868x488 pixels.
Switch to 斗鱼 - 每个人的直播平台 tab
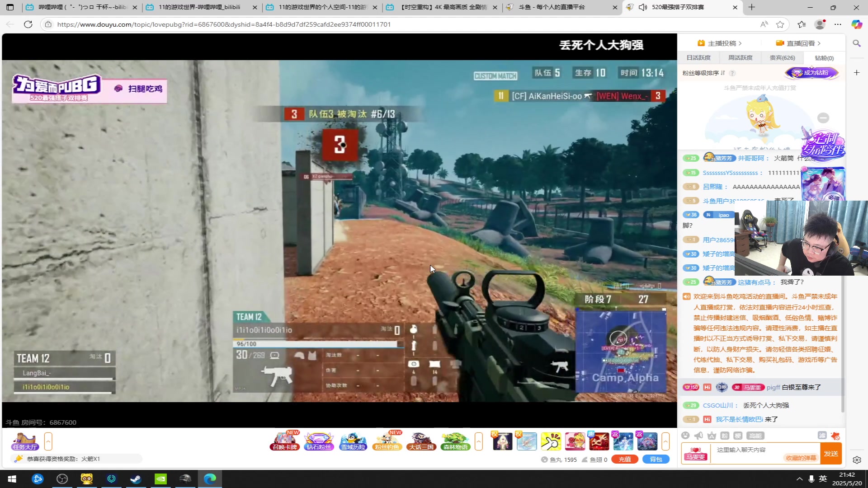561,7
